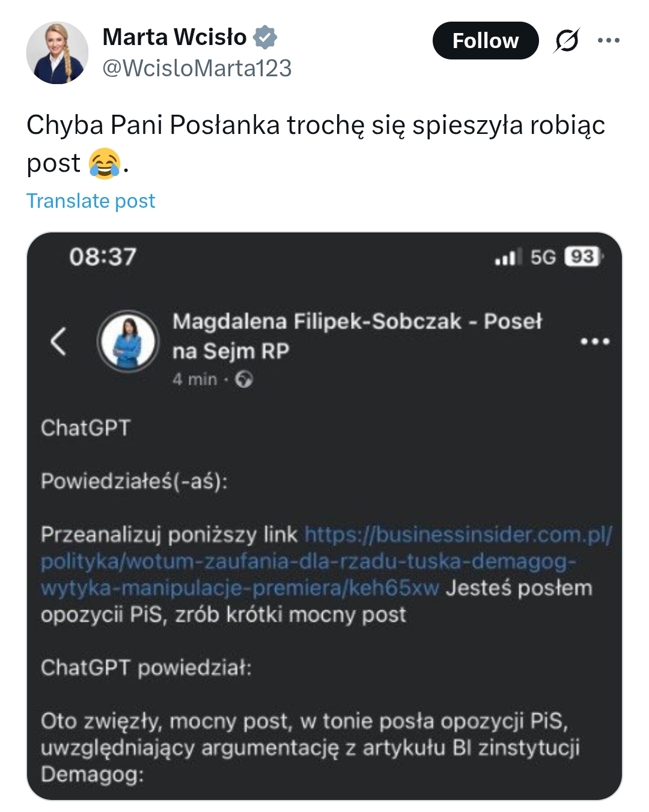Open the businessinsider.com.pl link
Viewport: 649px width, 812px height.
coord(324,561)
